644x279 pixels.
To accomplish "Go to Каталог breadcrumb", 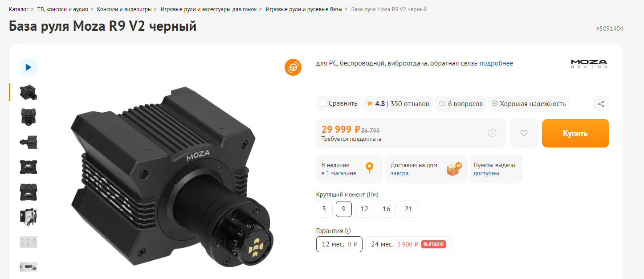I will pyautogui.click(x=19, y=9).
